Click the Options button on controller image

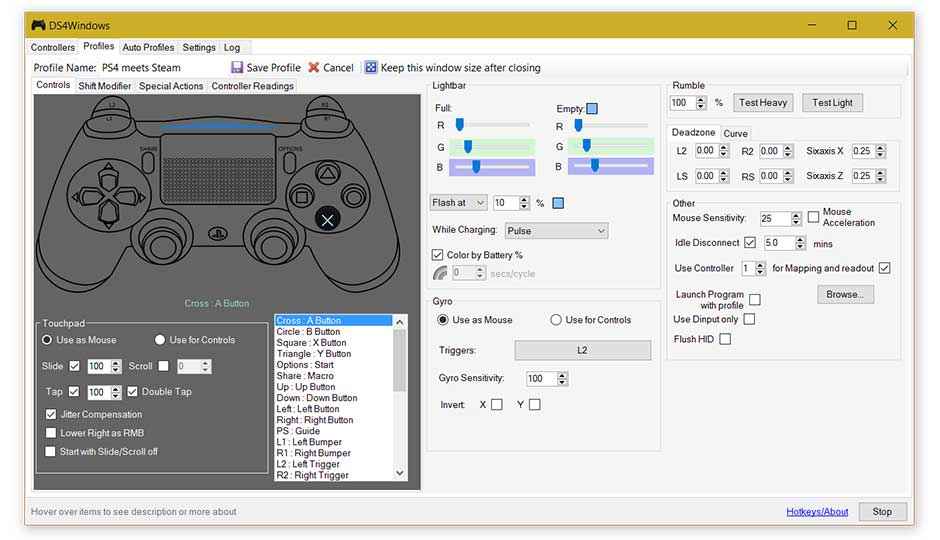tap(289, 162)
